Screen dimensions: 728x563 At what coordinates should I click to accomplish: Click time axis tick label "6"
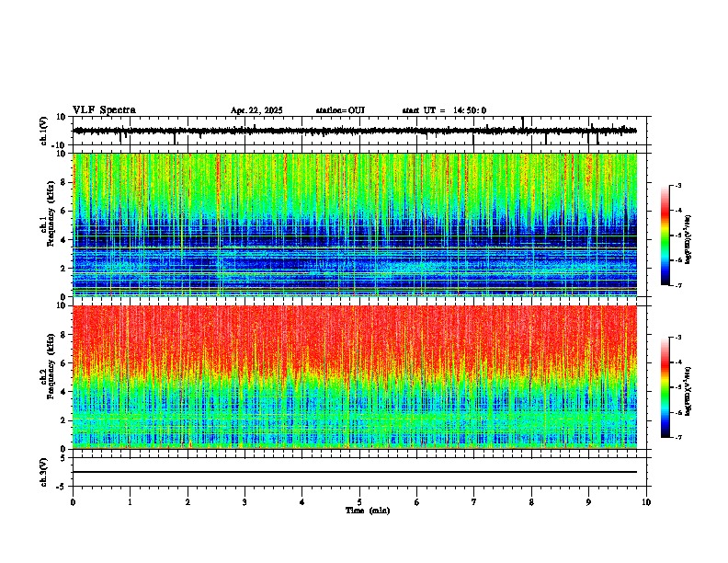pyautogui.click(x=416, y=502)
